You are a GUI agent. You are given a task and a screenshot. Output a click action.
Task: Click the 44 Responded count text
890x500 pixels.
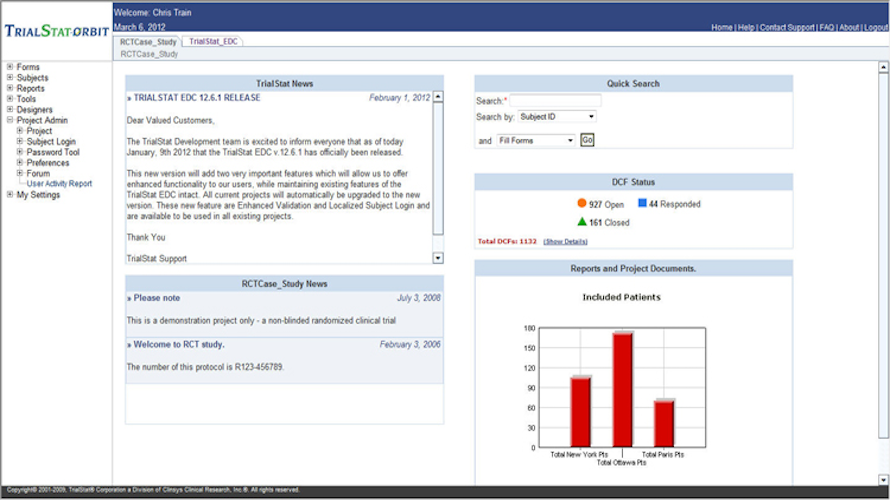(x=674, y=204)
